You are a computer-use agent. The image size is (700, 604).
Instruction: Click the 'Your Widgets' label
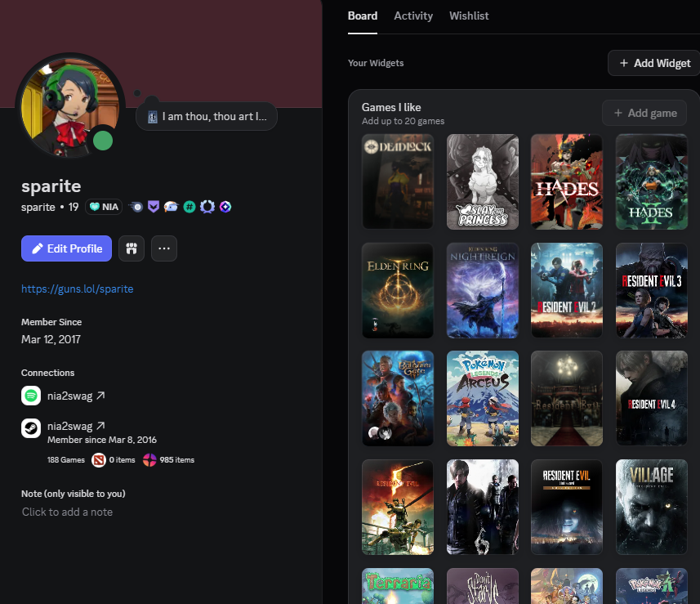click(x=376, y=63)
